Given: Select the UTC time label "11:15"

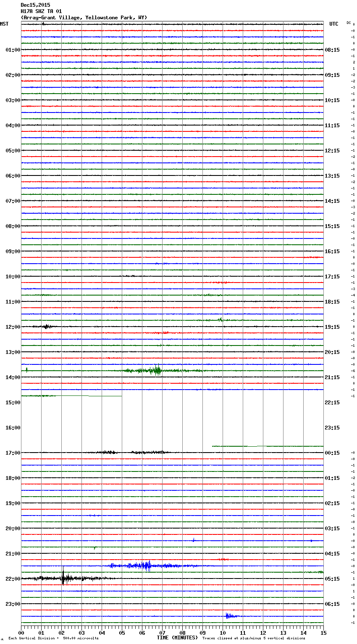Looking at the screenshot, I should (332, 126).
